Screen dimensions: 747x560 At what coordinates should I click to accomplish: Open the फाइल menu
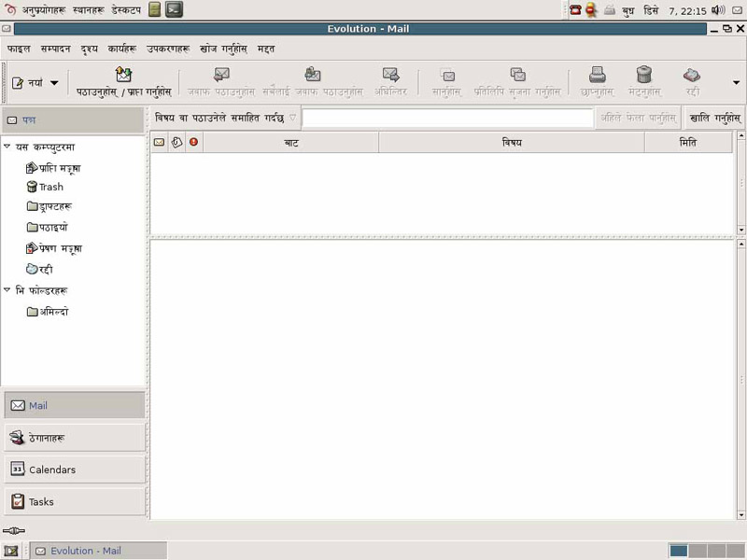tap(19, 48)
